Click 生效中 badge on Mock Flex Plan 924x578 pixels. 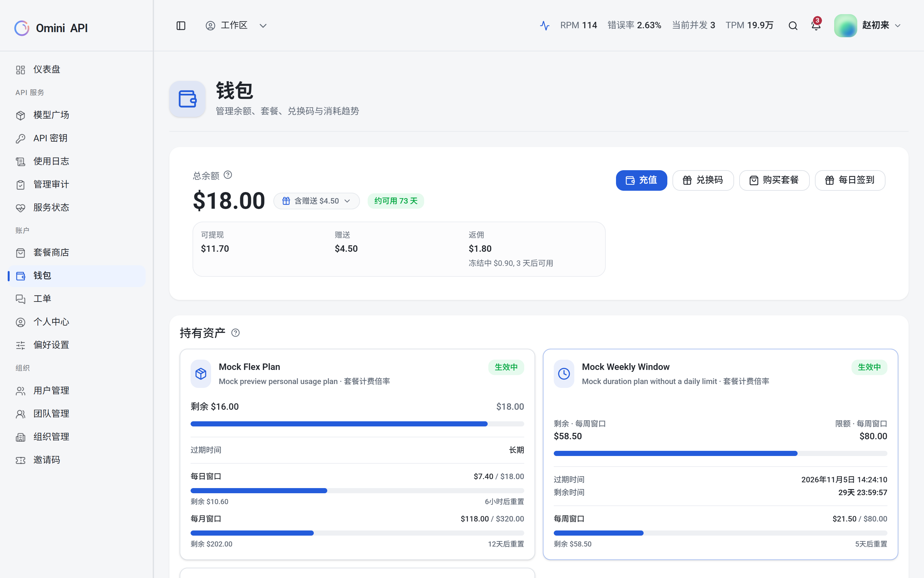pyautogui.click(x=506, y=367)
